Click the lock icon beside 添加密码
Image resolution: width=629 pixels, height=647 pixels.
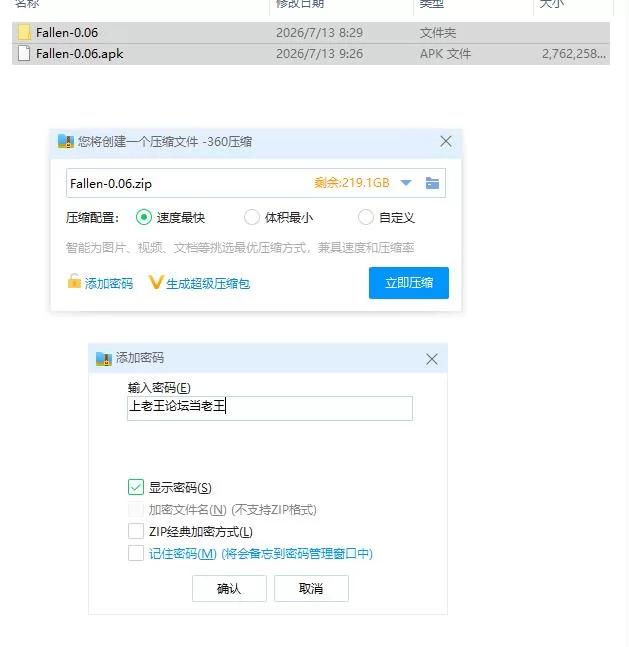(x=74, y=281)
